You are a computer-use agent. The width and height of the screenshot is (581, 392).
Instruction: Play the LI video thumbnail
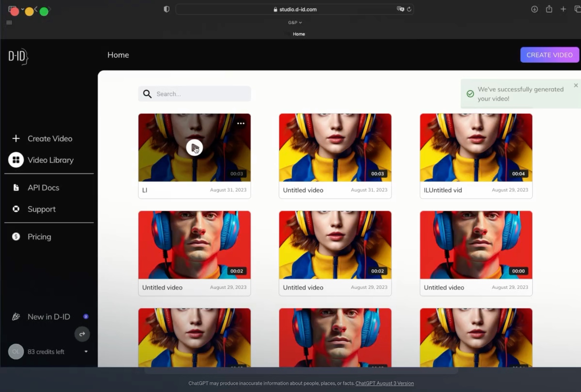(x=195, y=147)
